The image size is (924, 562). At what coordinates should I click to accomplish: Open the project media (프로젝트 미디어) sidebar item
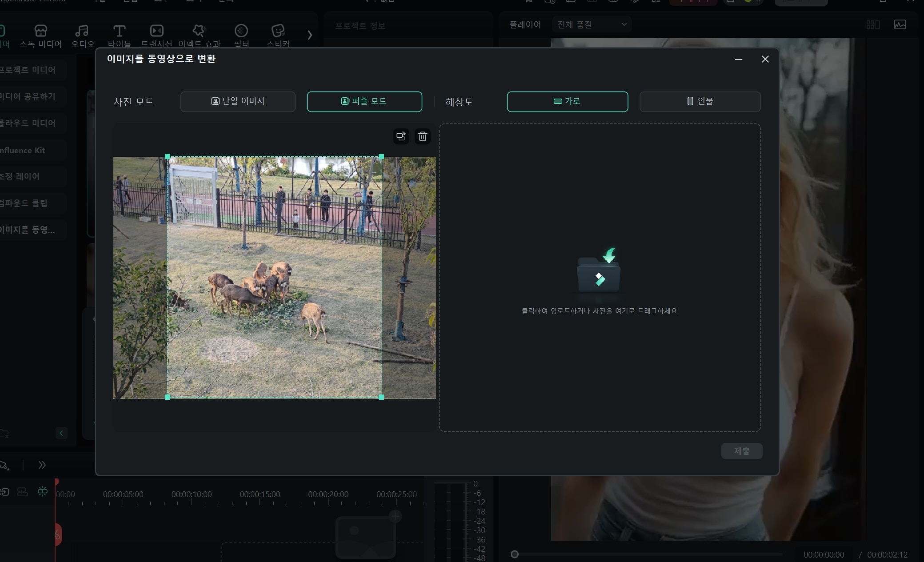[28, 70]
